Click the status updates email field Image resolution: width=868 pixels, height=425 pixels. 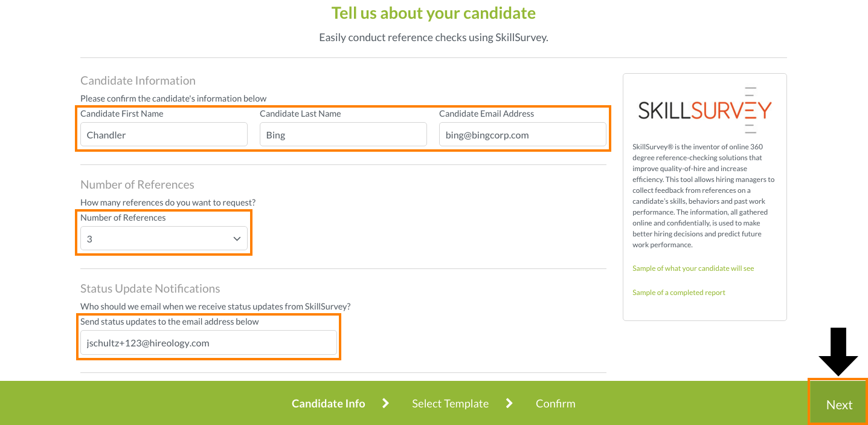click(x=208, y=343)
